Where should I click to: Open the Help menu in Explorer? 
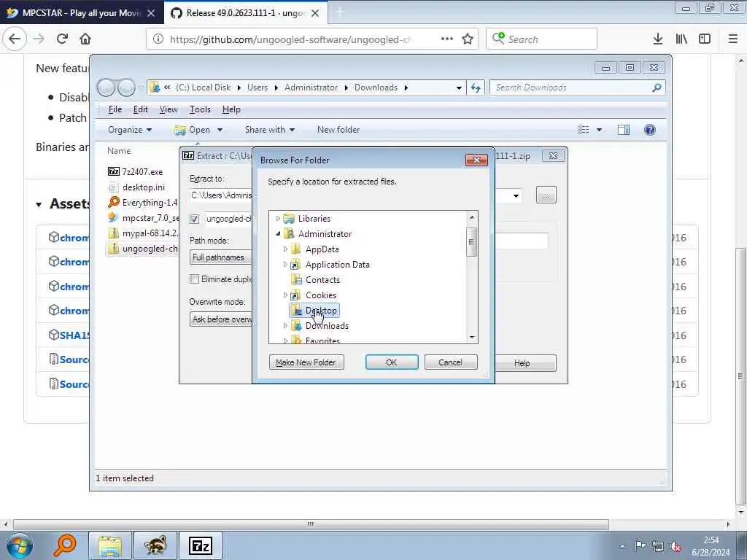(x=231, y=109)
